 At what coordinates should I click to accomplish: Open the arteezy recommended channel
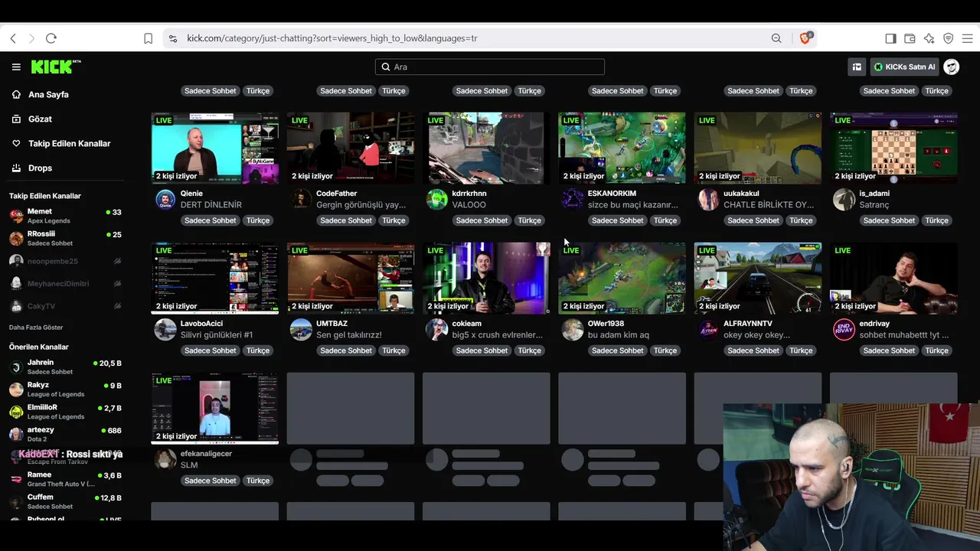[x=65, y=434]
